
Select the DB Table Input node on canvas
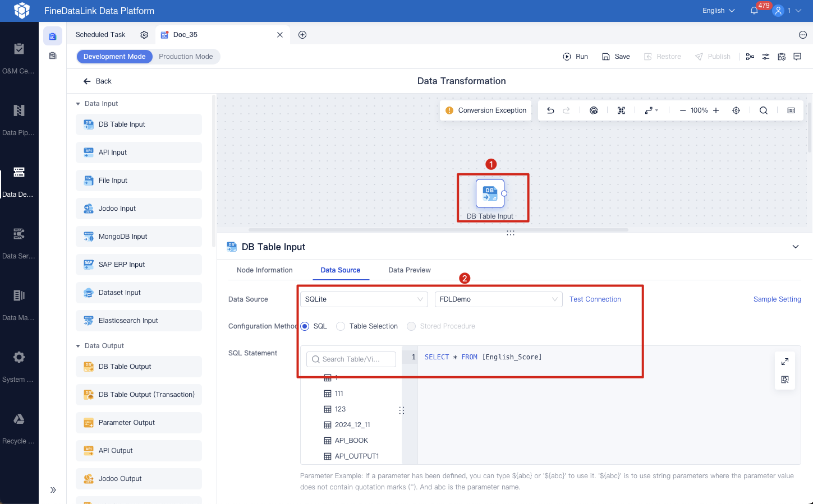490,193
